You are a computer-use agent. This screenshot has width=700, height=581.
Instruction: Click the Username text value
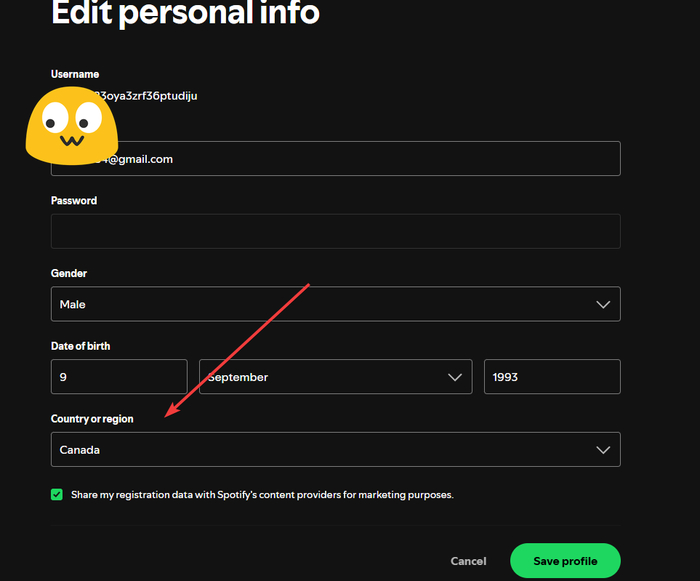click(145, 96)
